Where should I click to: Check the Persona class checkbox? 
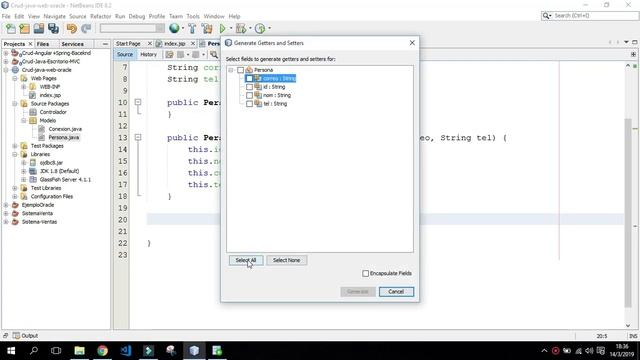click(240, 70)
